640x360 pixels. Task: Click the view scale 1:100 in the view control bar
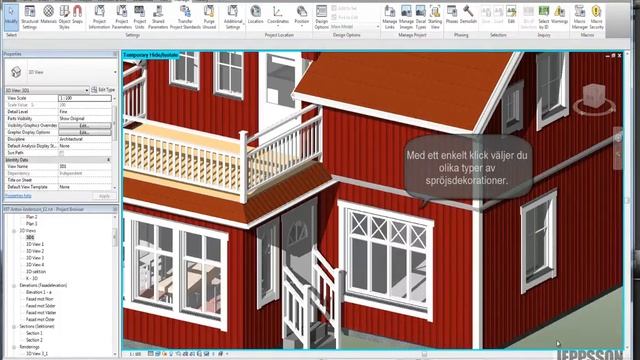[x=135, y=354]
